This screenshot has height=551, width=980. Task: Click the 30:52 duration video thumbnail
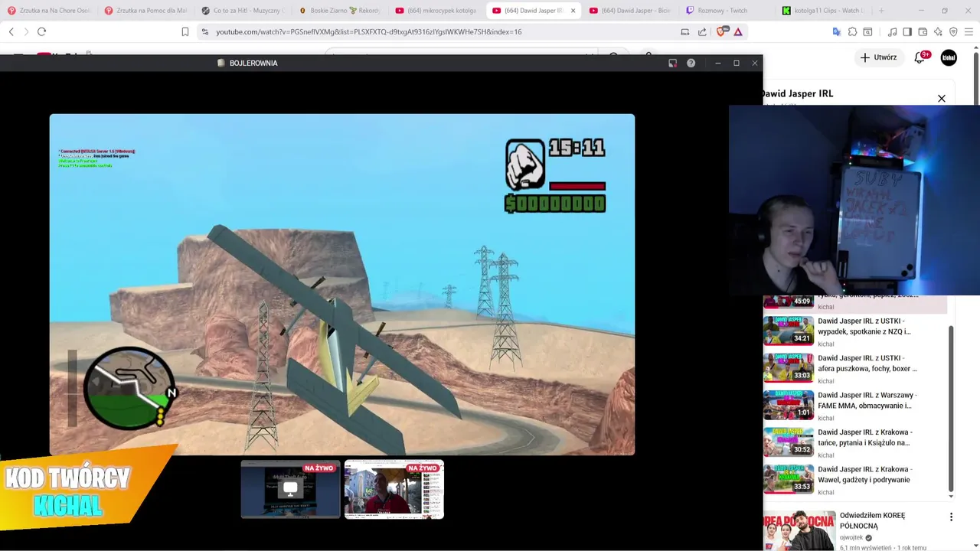click(x=789, y=442)
